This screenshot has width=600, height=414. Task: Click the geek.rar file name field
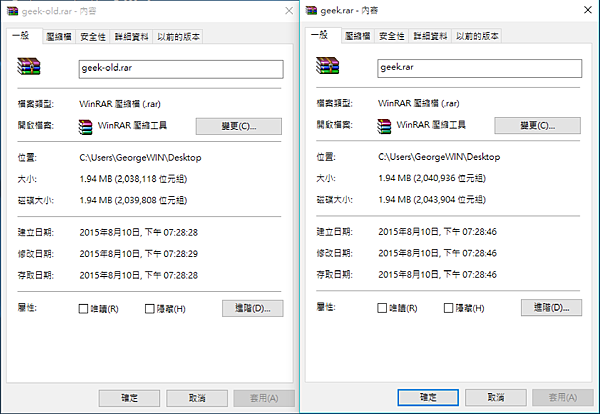(x=480, y=68)
